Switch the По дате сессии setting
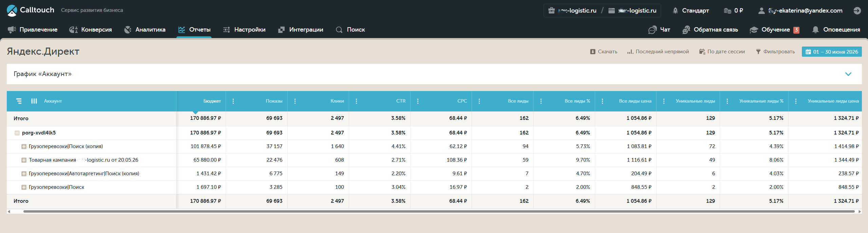868x233 pixels. click(722, 52)
